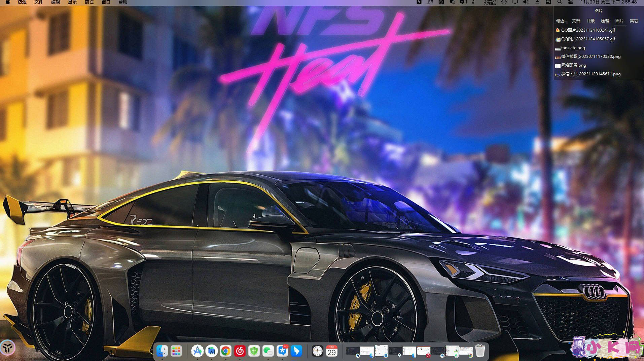644x361 pixels.
Task: Launch Google Chrome from the dock
Action: (226, 351)
